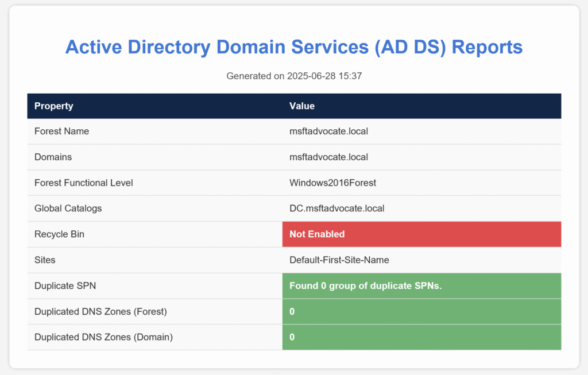Click the Duplicated DNS Zones (Forest) label
Image resolution: width=588 pixels, height=375 pixels.
point(101,312)
